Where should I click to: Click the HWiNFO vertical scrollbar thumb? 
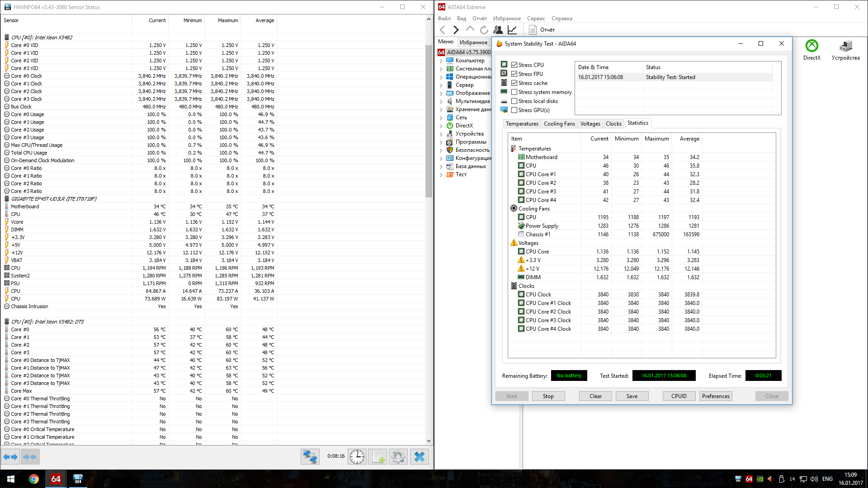(429, 121)
